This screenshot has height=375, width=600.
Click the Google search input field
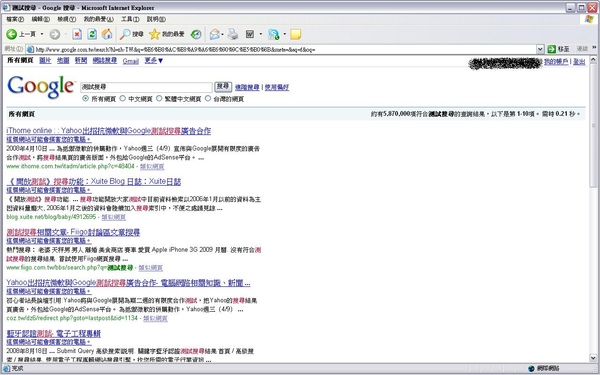pos(146,87)
